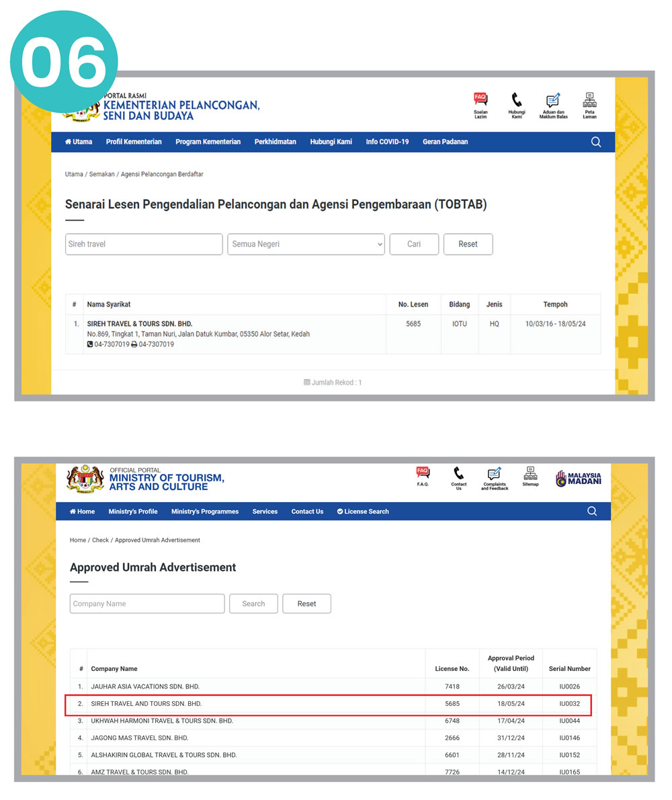Image resolution: width=672 pixels, height=800 pixels.
Task: Open Complaints and Feedback icon
Action: point(494,474)
